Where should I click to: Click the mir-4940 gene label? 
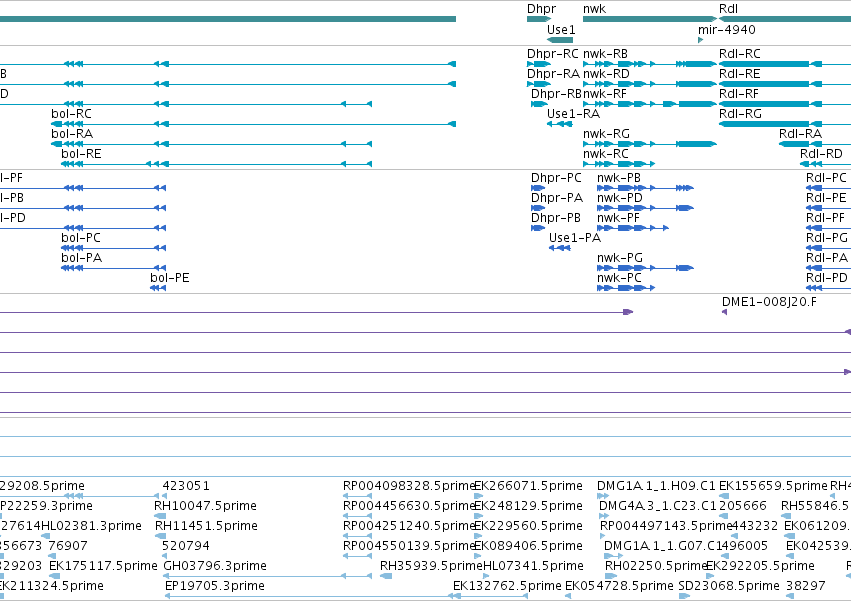(x=727, y=30)
